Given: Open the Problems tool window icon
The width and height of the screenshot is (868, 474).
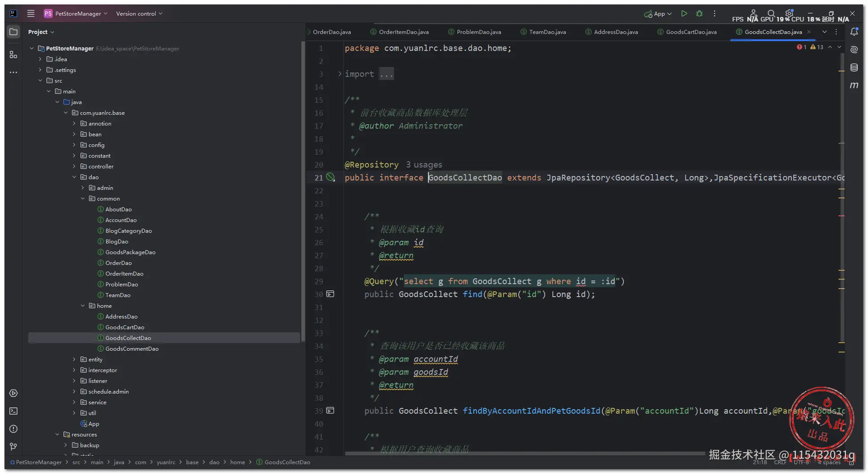Looking at the screenshot, I should (13, 429).
